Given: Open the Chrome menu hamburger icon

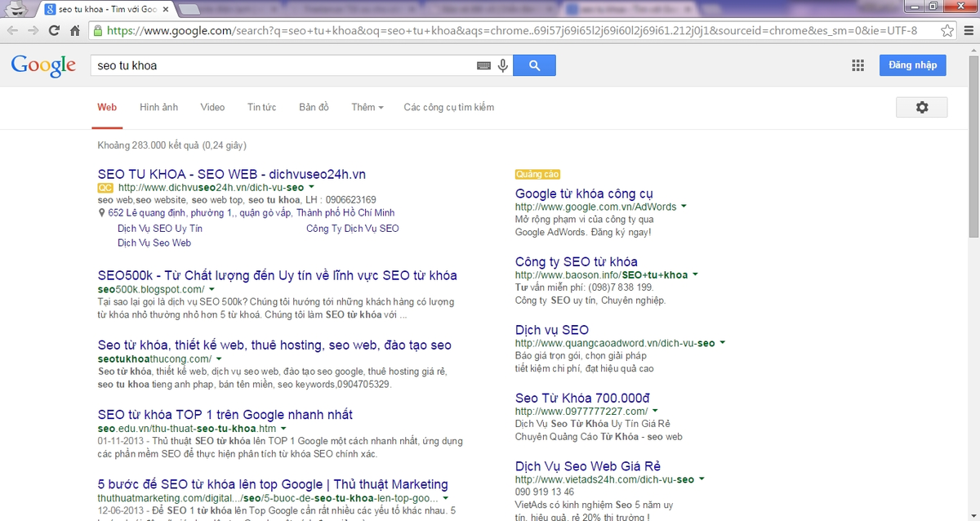Looking at the screenshot, I should (x=968, y=30).
